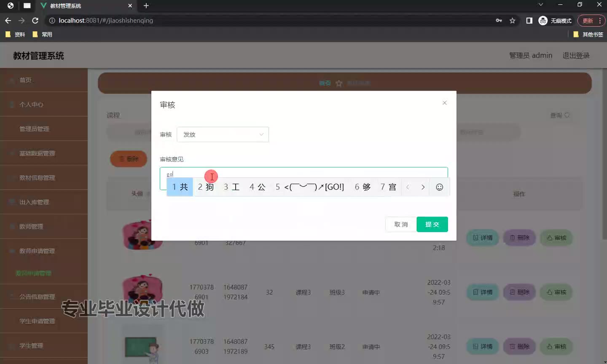The height and width of the screenshot is (364, 607).
Task: Collapse 教师申请管理 sidebar menu
Action: tap(44, 251)
